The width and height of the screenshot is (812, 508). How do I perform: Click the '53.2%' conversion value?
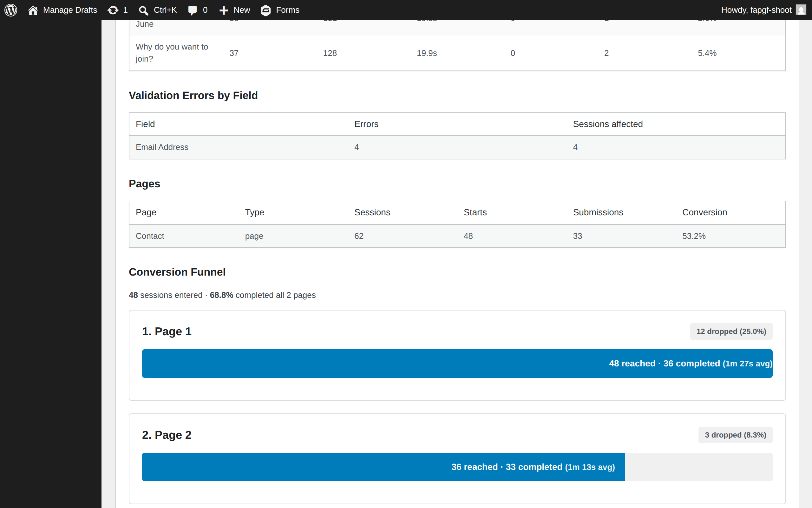[694, 236]
